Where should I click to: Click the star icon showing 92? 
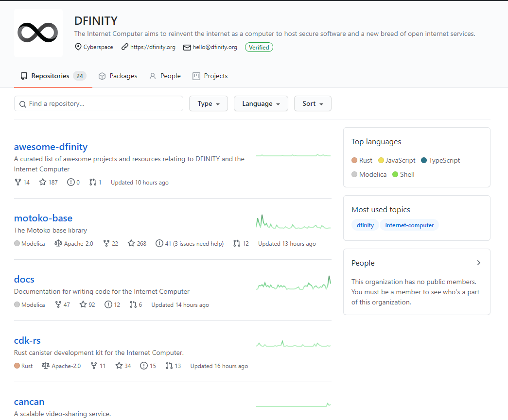(x=83, y=304)
